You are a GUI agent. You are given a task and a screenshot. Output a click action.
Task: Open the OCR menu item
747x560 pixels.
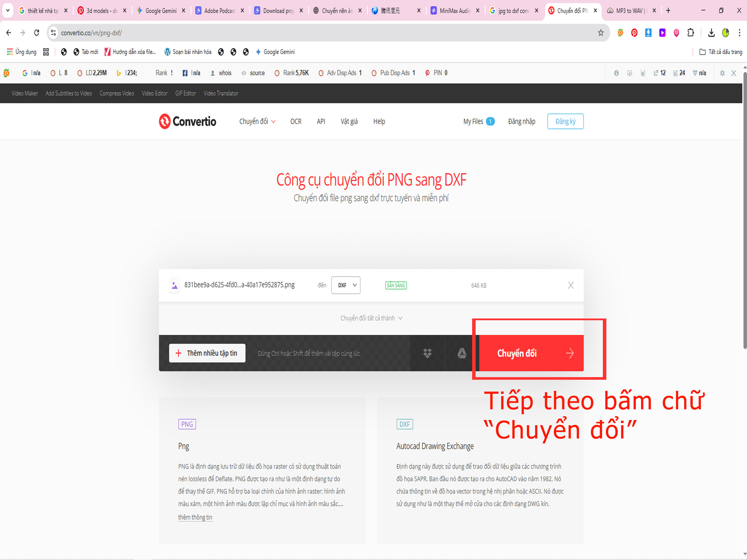point(296,121)
